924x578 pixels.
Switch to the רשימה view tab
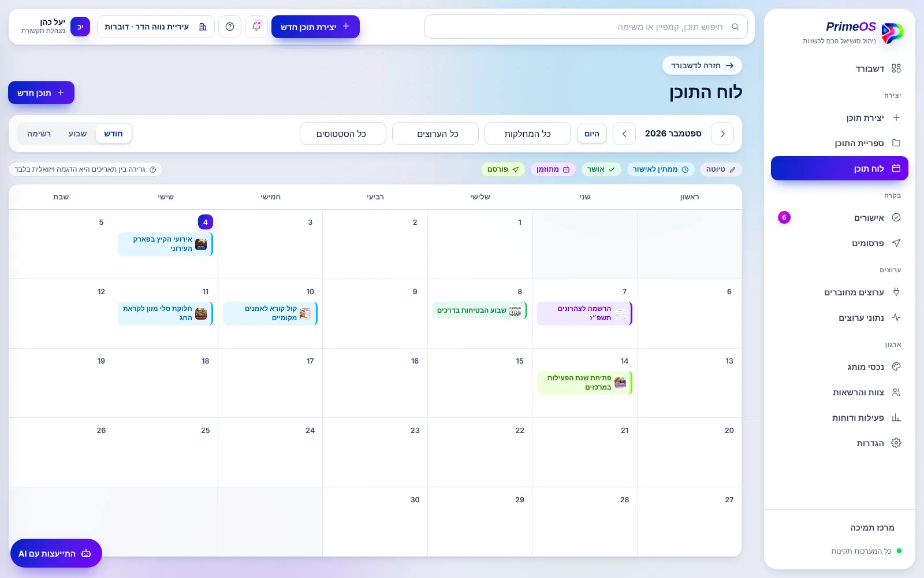point(39,134)
